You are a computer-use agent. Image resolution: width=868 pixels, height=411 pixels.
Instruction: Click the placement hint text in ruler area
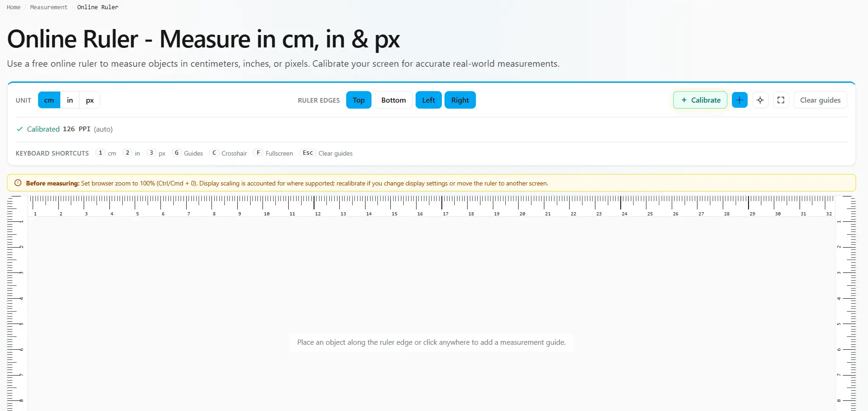[x=431, y=342]
